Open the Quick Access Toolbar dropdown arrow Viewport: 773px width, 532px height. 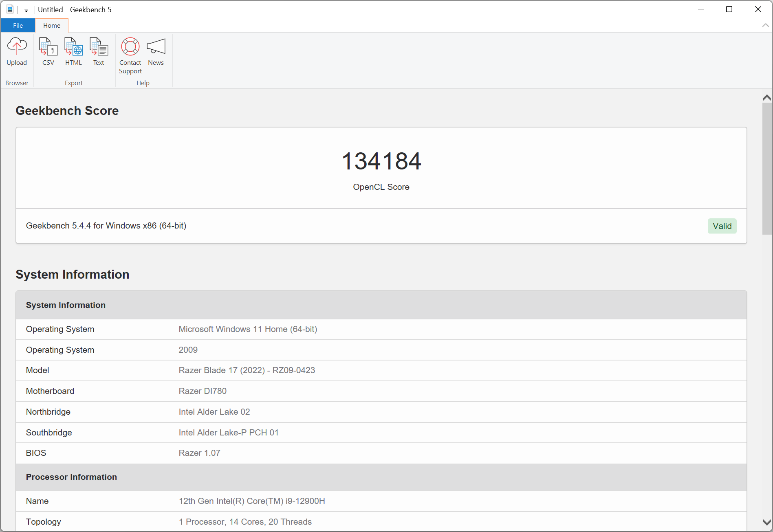click(x=26, y=10)
